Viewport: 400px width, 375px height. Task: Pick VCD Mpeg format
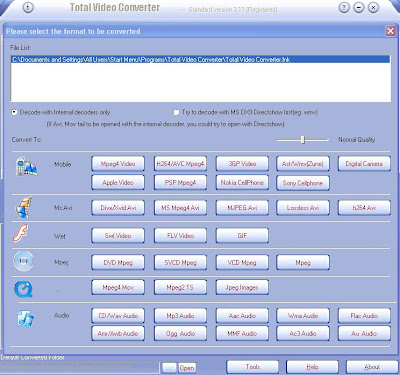[242, 263]
